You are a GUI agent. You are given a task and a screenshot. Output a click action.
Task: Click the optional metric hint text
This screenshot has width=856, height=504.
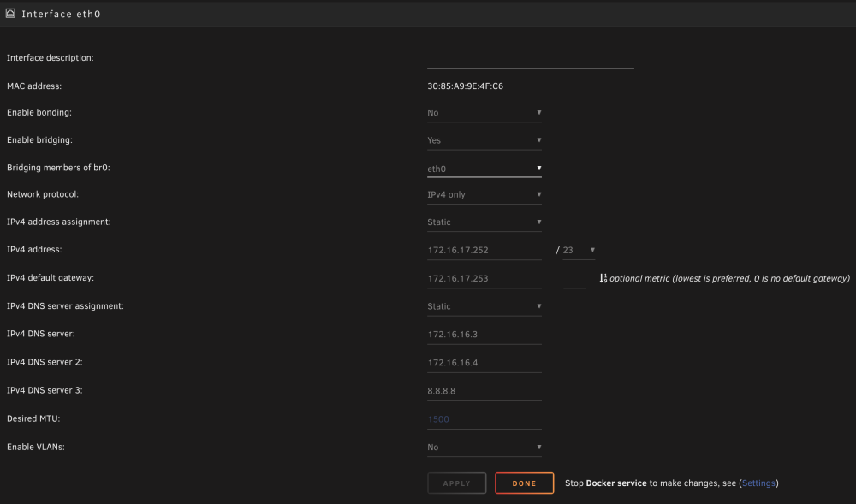(729, 278)
